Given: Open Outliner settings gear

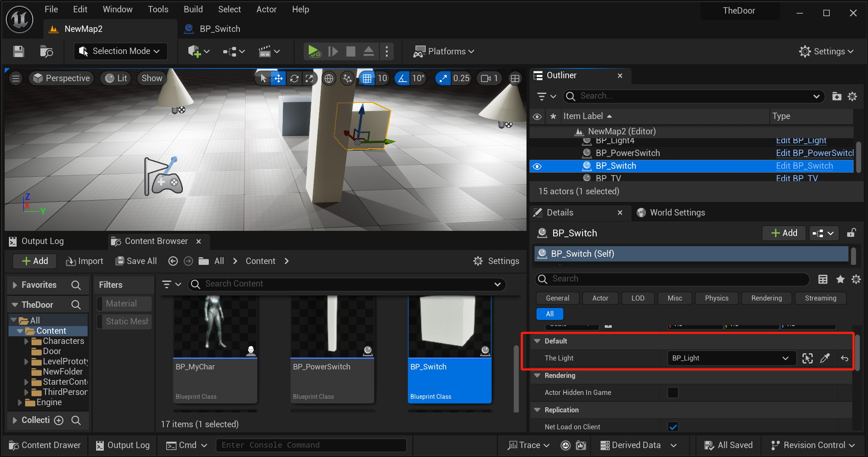Looking at the screenshot, I should tap(852, 97).
